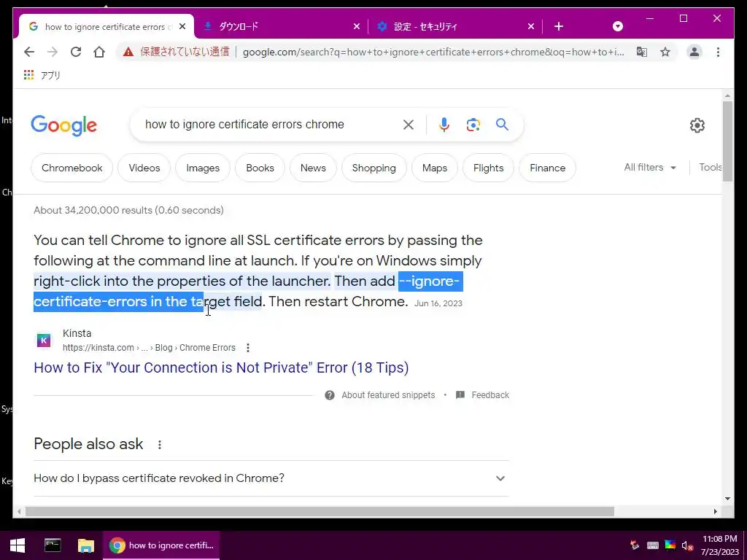747x560 pixels.
Task: Switch to Images results
Action: [203, 168]
